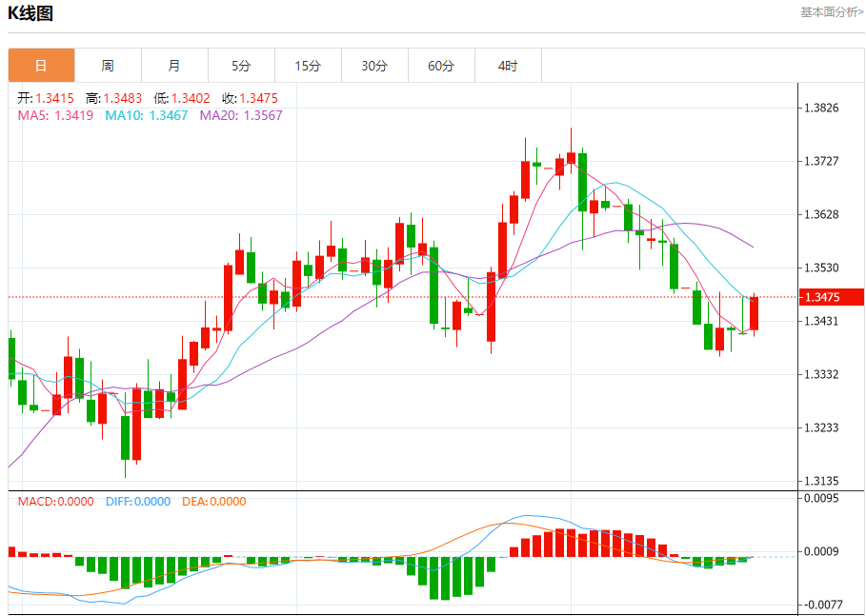
Task: Click the MA10 indicator label
Action: pos(147,115)
